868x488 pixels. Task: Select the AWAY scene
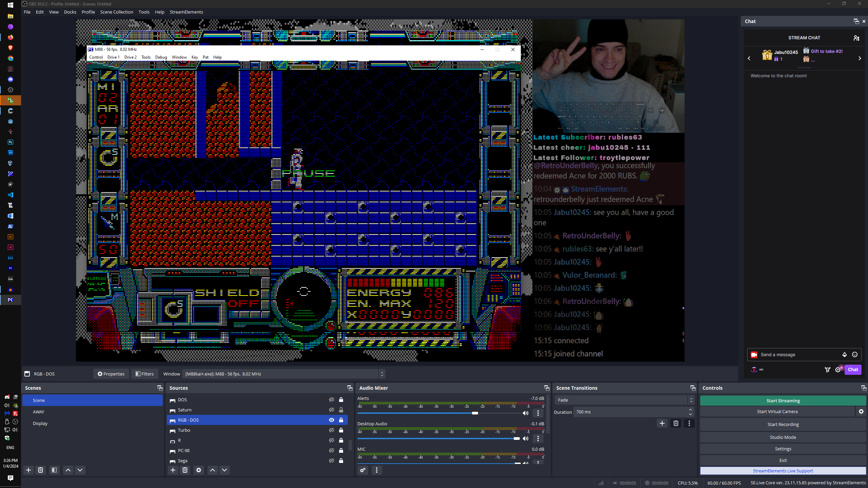[x=93, y=412]
